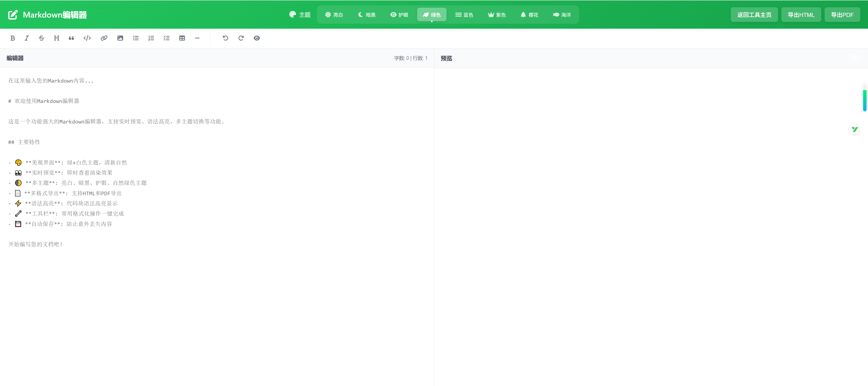Insert an image
Viewport: 868px width, 386px height.
click(120, 38)
